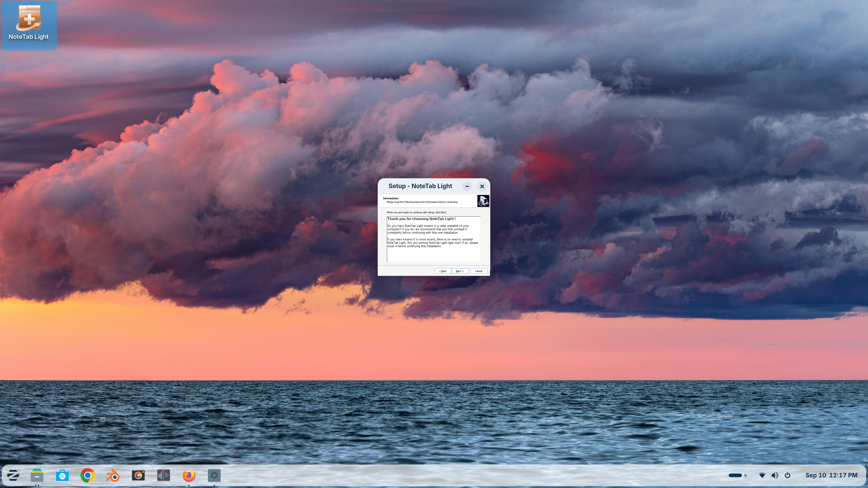Launch Blender from the taskbar
The height and width of the screenshot is (488, 868).
coord(113,476)
